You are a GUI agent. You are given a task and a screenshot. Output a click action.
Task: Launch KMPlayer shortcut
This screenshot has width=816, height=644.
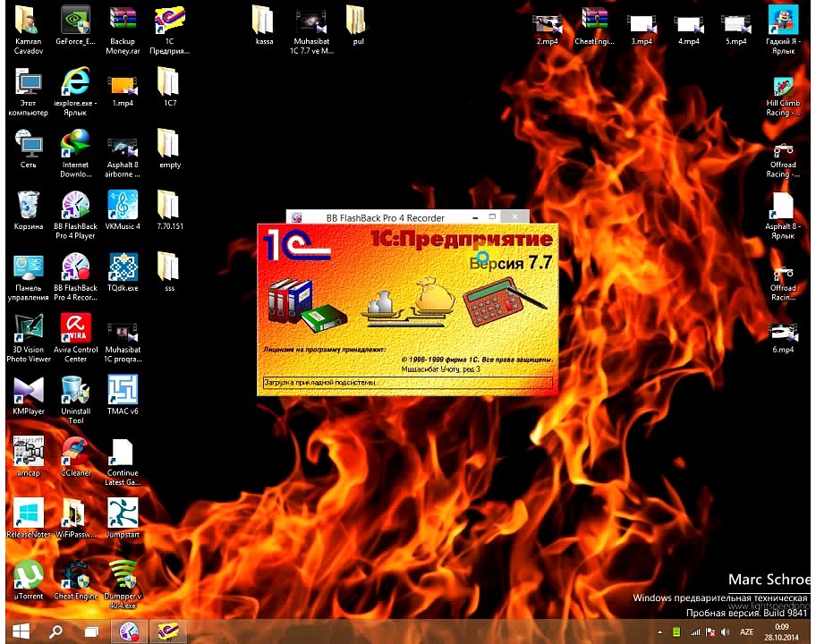tap(28, 395)
